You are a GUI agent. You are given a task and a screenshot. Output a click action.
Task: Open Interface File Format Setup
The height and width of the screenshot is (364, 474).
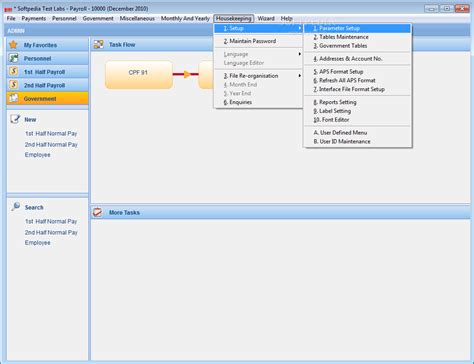tap(357, 89)
